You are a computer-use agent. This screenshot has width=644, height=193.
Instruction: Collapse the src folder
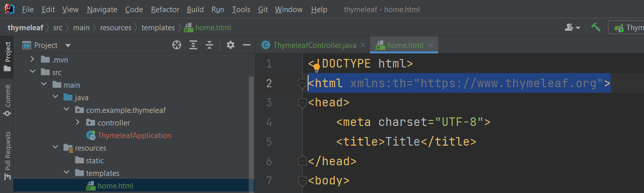(x=33, y=73)
